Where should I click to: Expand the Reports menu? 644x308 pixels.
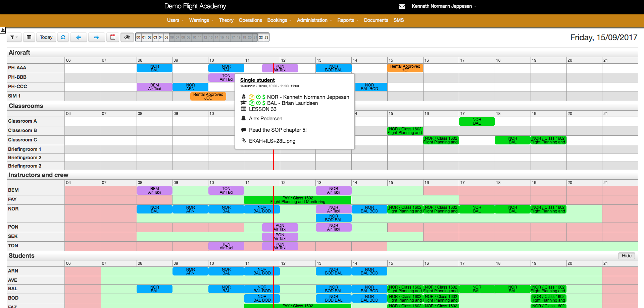(x=348, y=20)
